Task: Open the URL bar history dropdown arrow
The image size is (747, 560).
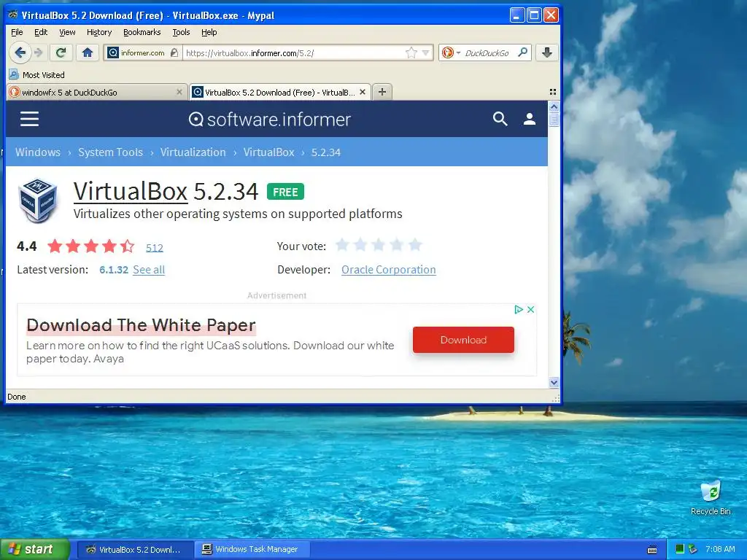Action: tap(425, 52)
